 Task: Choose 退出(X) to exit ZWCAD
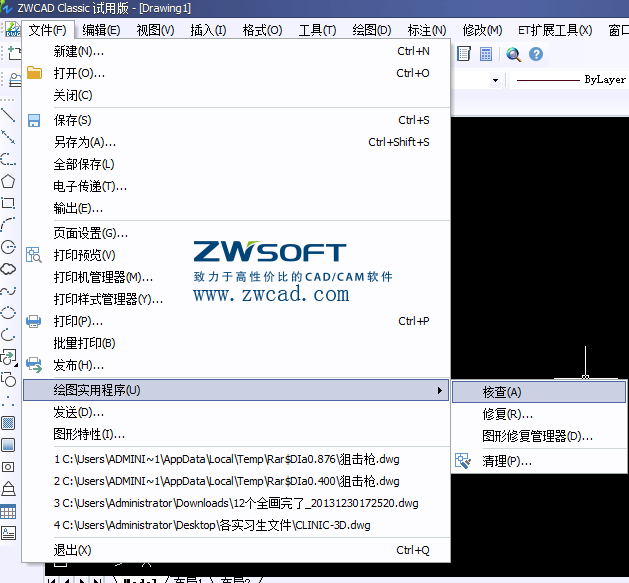(72, 550)
